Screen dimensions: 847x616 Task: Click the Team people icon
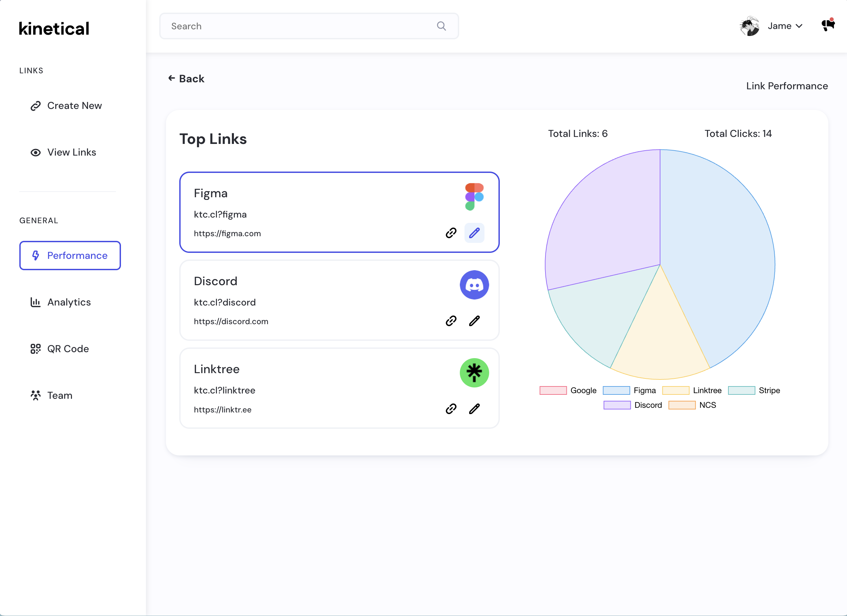pos(35,395)
